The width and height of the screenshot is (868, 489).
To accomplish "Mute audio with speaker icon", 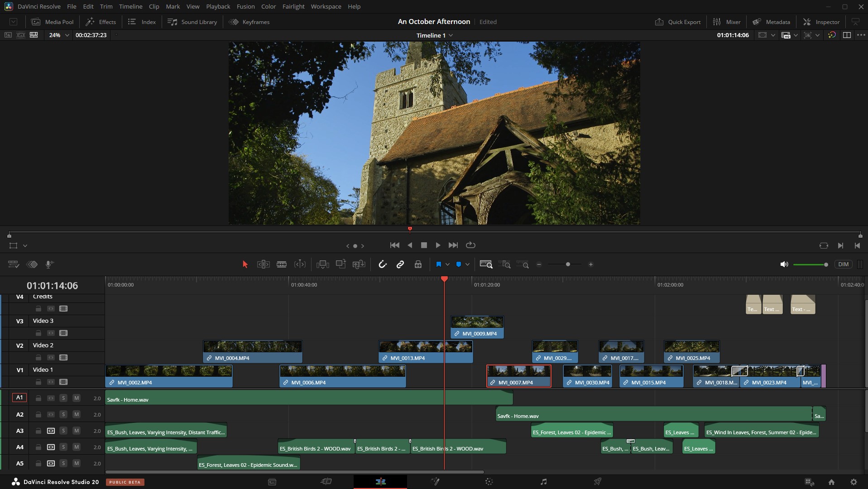I will [x=784, y=264].
